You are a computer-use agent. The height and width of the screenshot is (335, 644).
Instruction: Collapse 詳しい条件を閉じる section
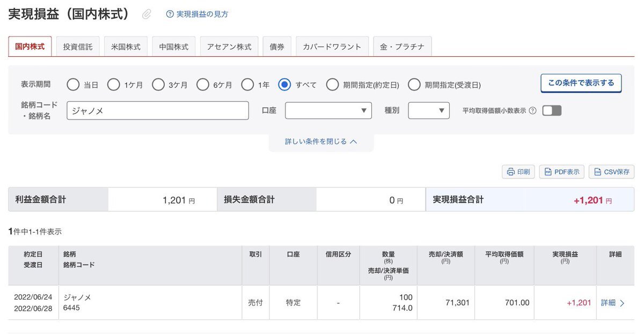pyautogui.click(x=321, y=142)
